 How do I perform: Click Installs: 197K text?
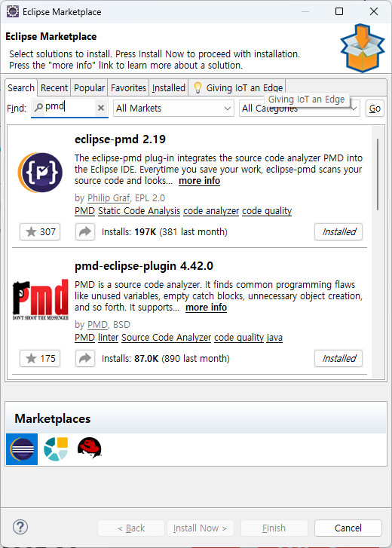click(129, 231)
